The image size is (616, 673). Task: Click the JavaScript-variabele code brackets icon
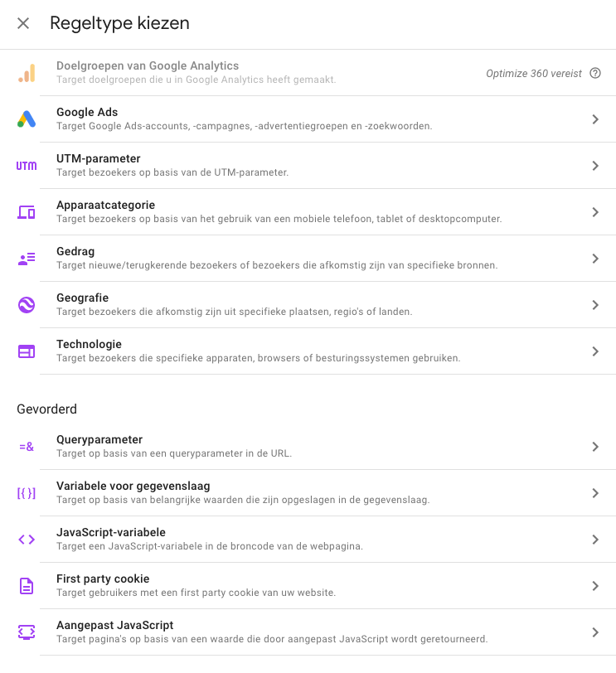click(27, 540)
